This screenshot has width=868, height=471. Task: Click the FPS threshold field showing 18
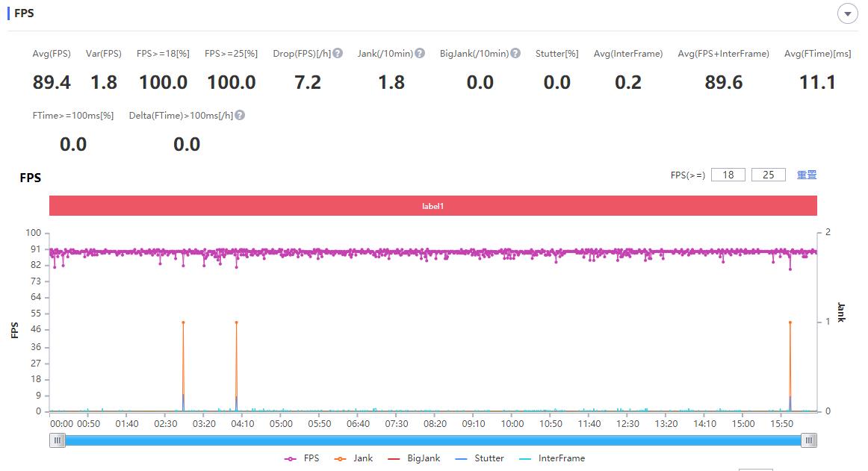click(x=728, y=175)
